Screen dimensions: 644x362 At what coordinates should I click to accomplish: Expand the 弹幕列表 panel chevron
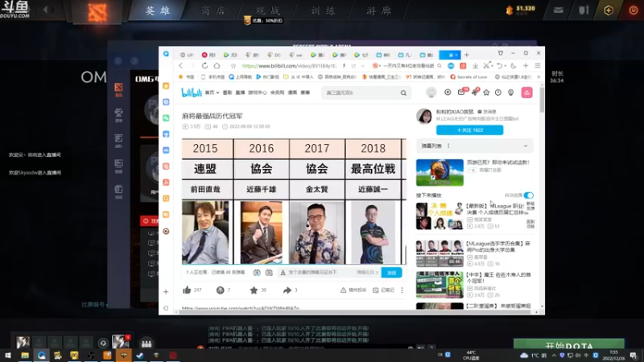point(526,146)
